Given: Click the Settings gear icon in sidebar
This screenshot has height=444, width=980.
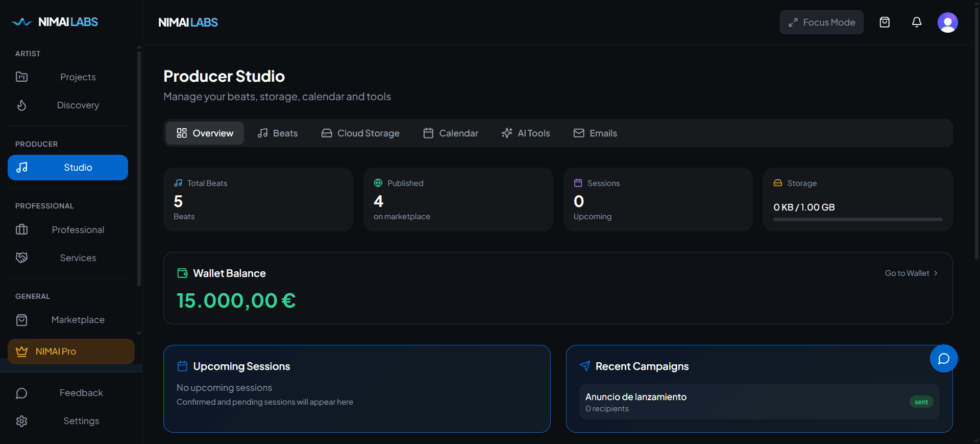Looking at the screenshot, I should (21, 421).
